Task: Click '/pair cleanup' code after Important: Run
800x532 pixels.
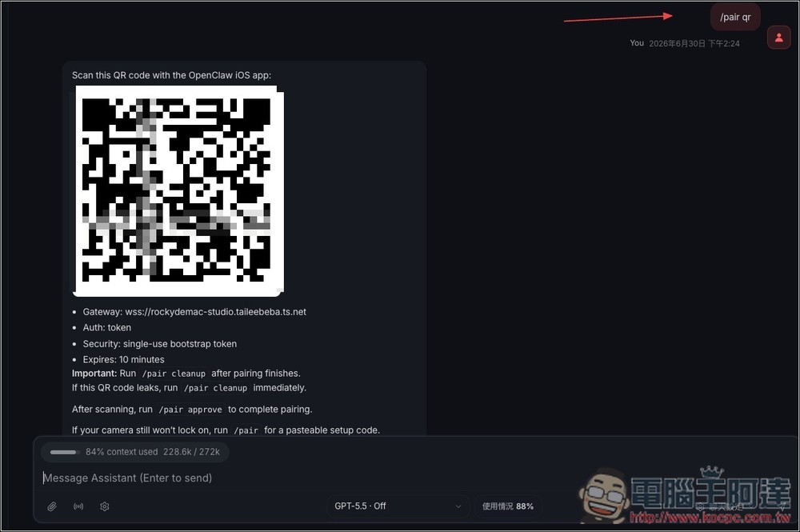Action: tap(174, 374)
